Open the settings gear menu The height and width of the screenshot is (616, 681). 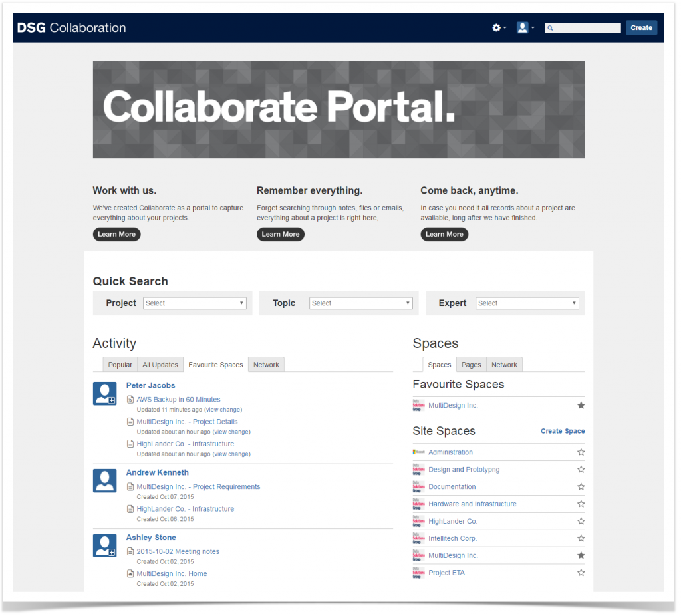click(497, 27)
